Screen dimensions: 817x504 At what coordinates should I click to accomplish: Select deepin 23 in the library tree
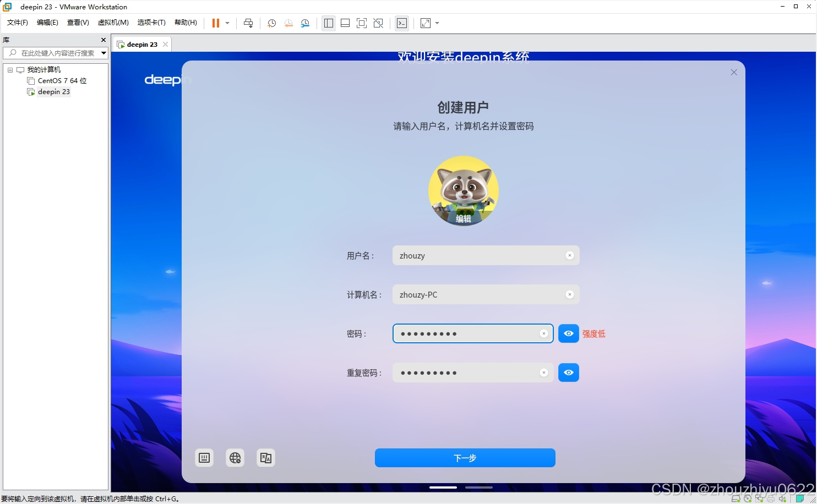click(x=54, y=92)
